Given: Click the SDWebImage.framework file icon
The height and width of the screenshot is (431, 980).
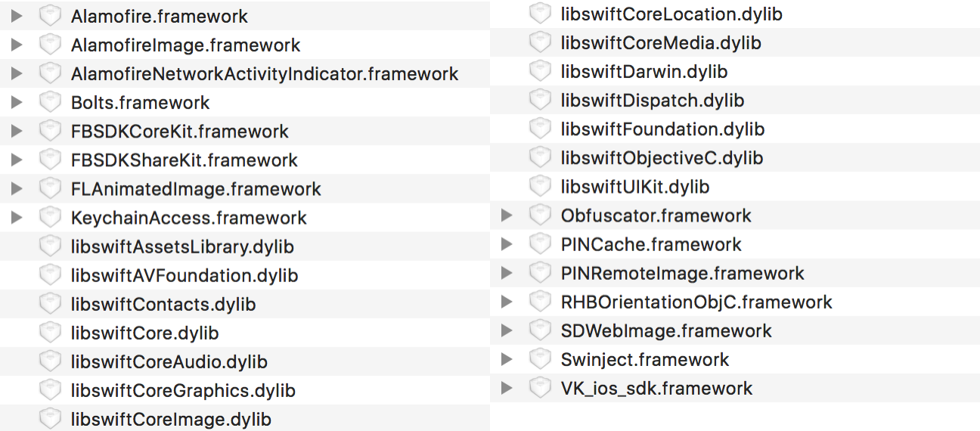Looking at the screenshot, I should click(540, 330).
